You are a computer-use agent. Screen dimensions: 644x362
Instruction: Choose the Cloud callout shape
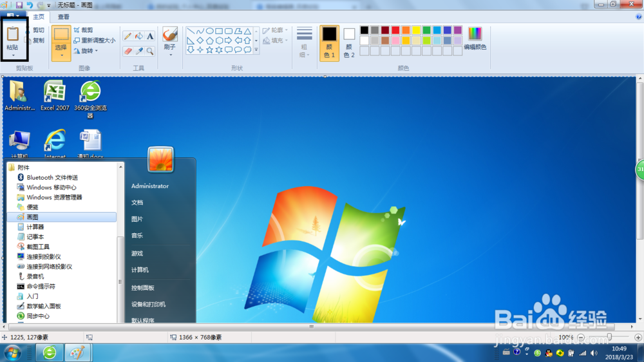[247, 50]
